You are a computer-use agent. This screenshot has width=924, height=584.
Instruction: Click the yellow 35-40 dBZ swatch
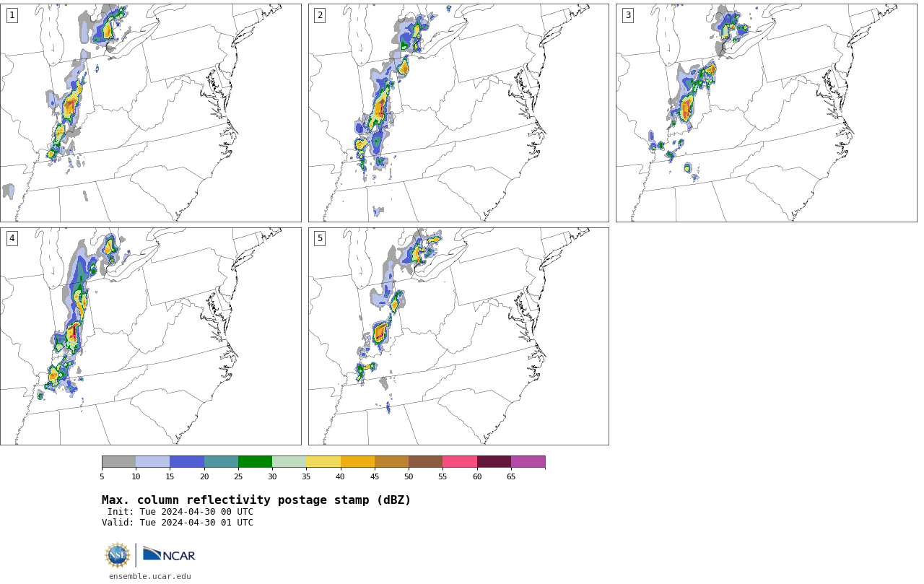pyautogui.click(x=323, y=462)
